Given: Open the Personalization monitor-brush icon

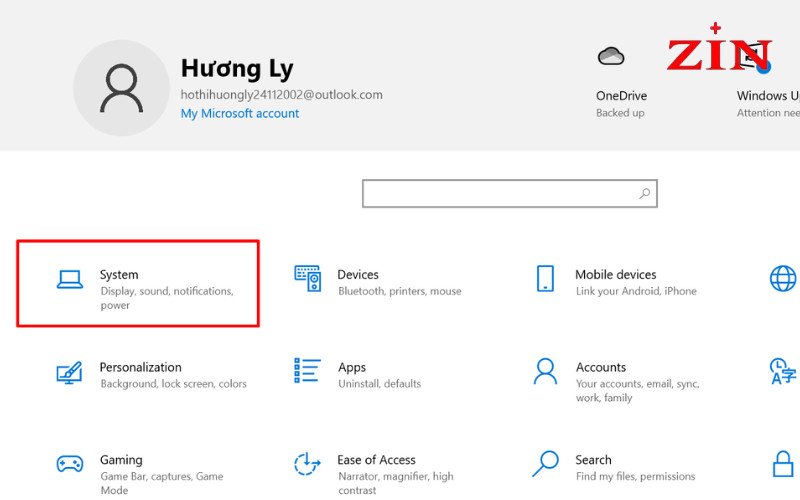Looking at the screenshot, I should click(x=69, y=372).
